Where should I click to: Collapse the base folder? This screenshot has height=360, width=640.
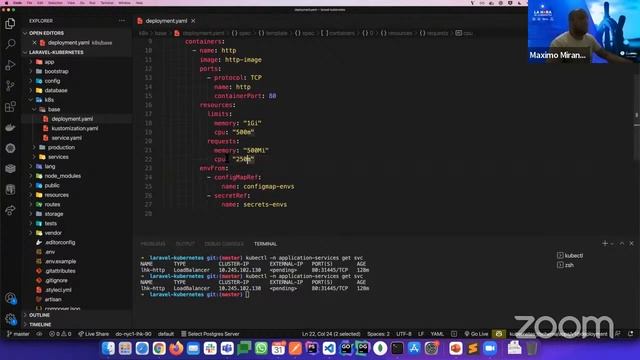pyautogui.click(x=53, y=109)
